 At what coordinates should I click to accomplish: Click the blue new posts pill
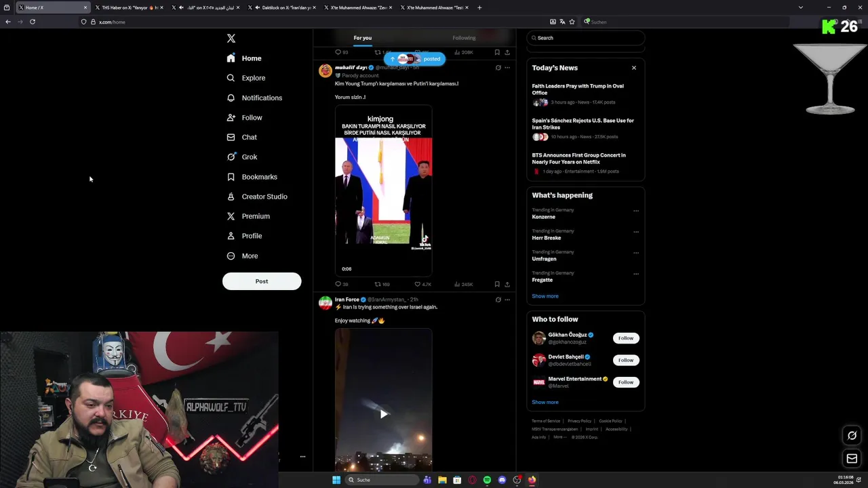pyautogui.click(x=415, y=59)
